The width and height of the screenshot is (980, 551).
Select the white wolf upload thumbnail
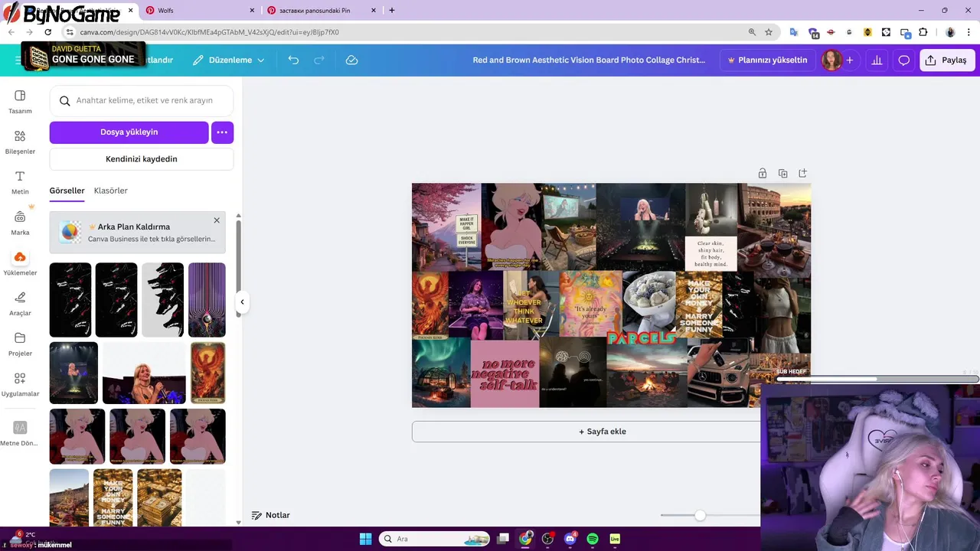[x=162, y=300]
